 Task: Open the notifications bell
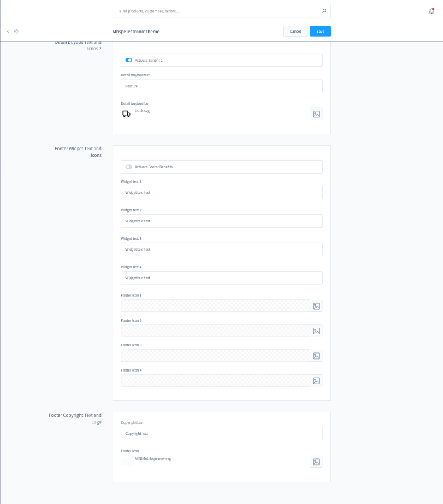(431, 11)
